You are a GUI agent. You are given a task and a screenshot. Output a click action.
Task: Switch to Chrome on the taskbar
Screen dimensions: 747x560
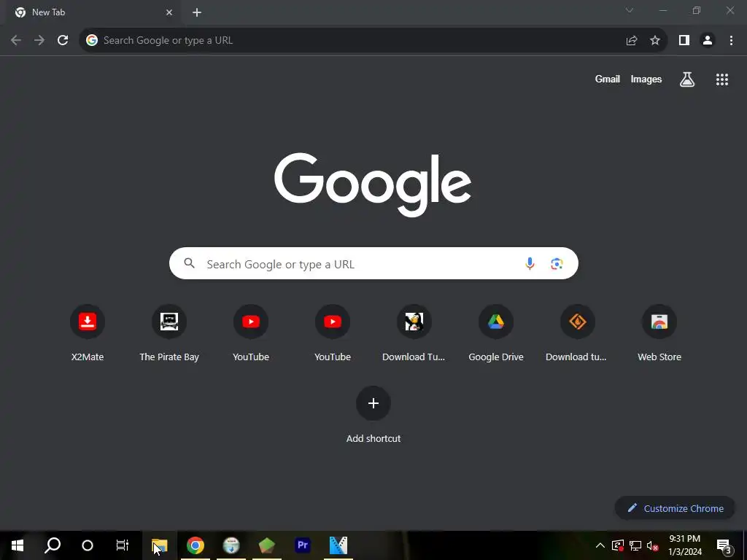[196, 545]
